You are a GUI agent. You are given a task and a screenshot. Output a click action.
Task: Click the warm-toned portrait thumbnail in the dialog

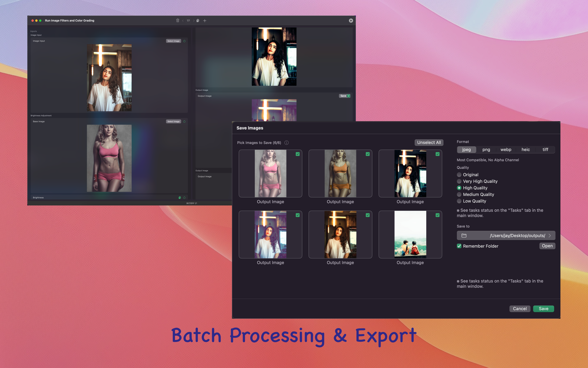tap(340, 234)
